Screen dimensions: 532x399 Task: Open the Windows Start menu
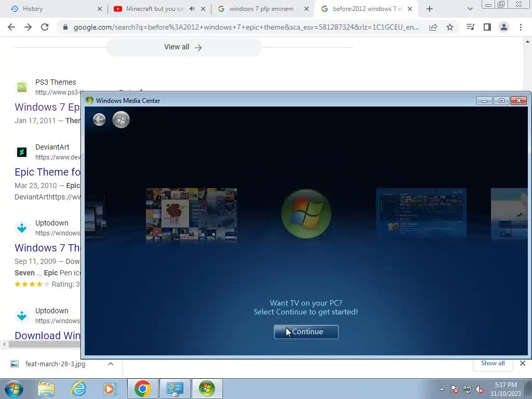pos(14,389)
